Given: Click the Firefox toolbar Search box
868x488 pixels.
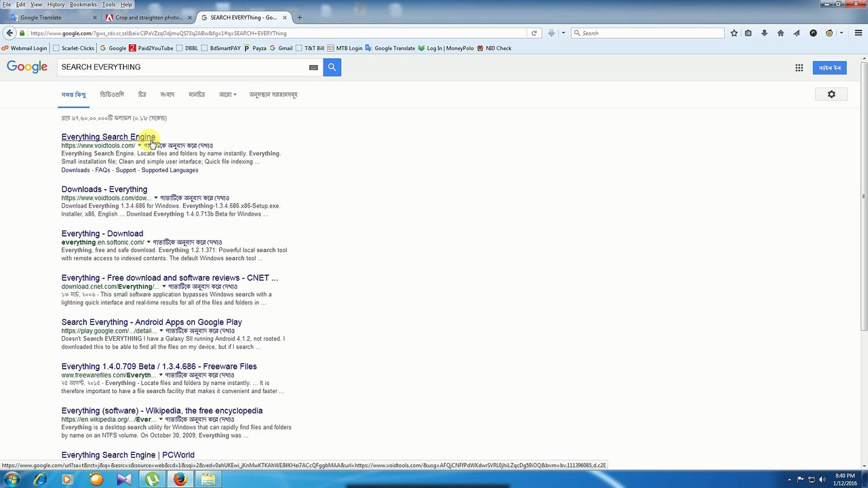Looking at the screenshot, I should 648,33.
